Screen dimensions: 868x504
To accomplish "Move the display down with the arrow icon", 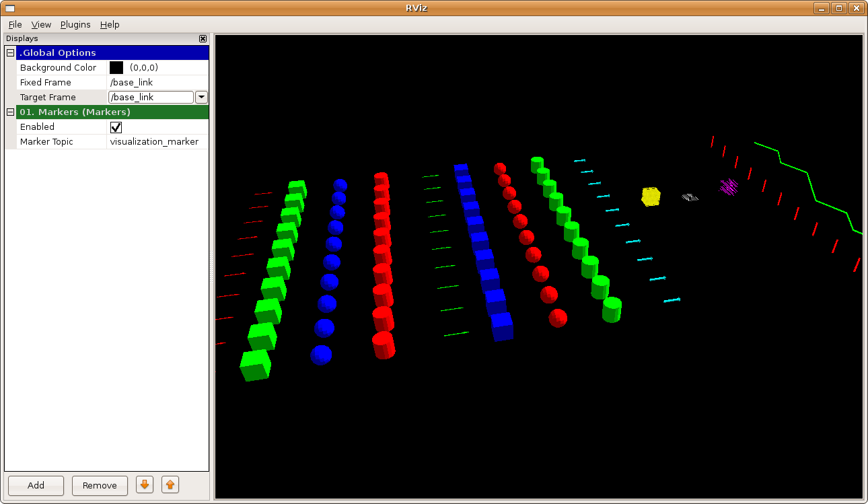I will (145, 484).
